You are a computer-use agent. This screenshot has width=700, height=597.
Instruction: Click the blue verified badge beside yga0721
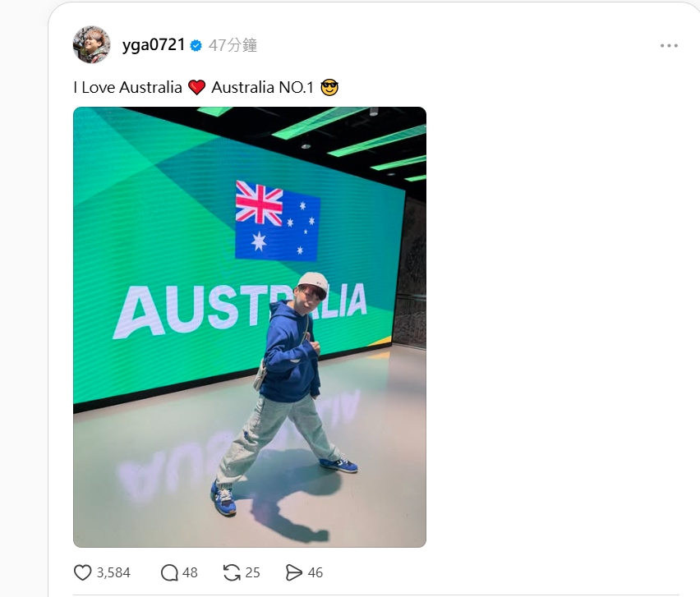point(196,45)
